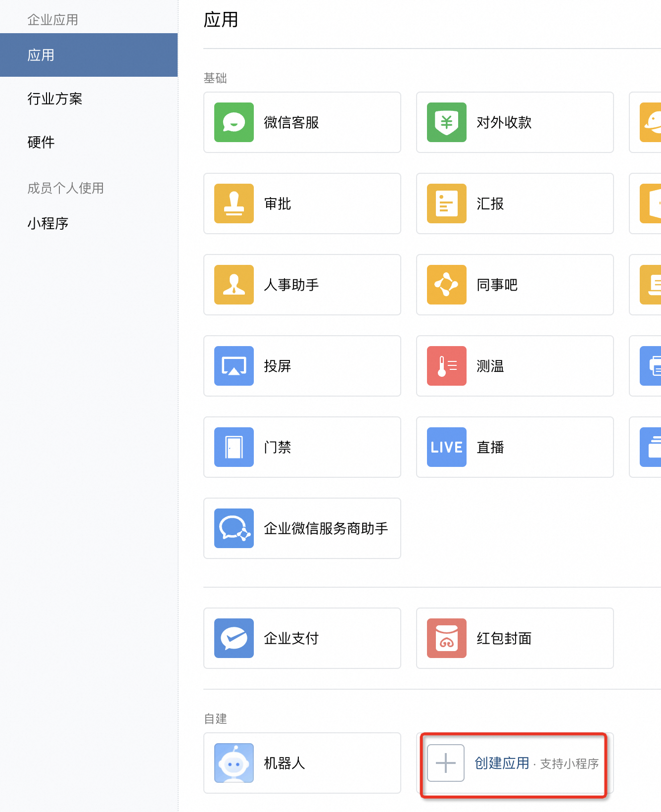Select the 人事助手 person icon
This screenshot has width=661, height=812.
(234, 285)
